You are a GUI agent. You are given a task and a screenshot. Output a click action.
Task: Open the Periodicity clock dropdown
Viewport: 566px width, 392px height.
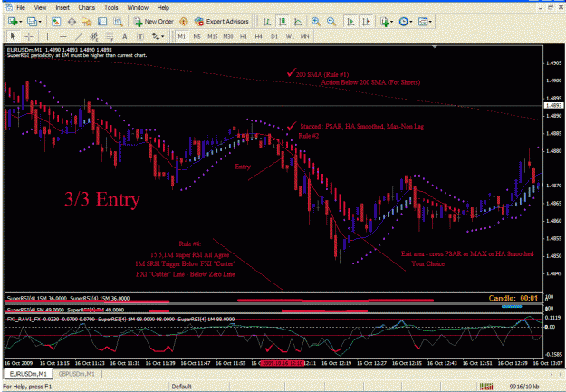(x=406, y=22)
